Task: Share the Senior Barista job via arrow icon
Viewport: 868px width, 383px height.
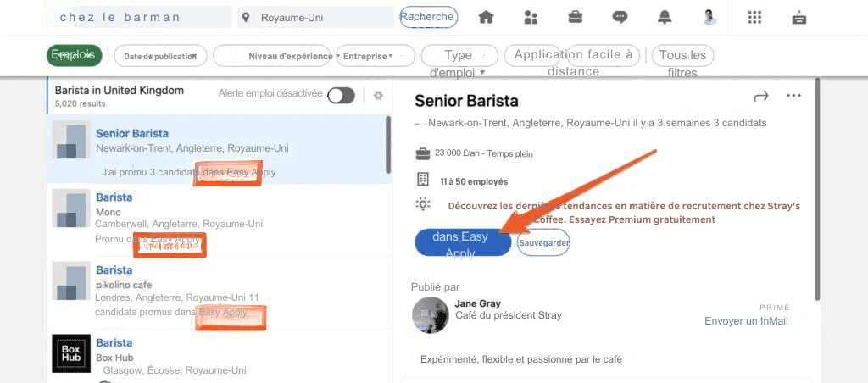Action: [761, 97]
